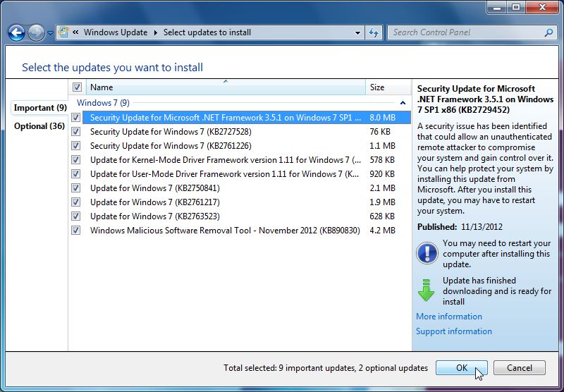Uncheck Update for Windows 7 KB2750841
The image size is (564, 392).
pyautogui.click(x=76, y=188)
